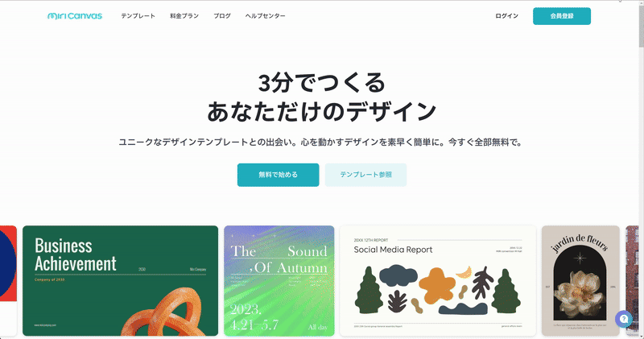Image resolution: width=644 pixels, height=339 pixels.
Task: Open the Social Media Report template
Action: tap(438, 281)
